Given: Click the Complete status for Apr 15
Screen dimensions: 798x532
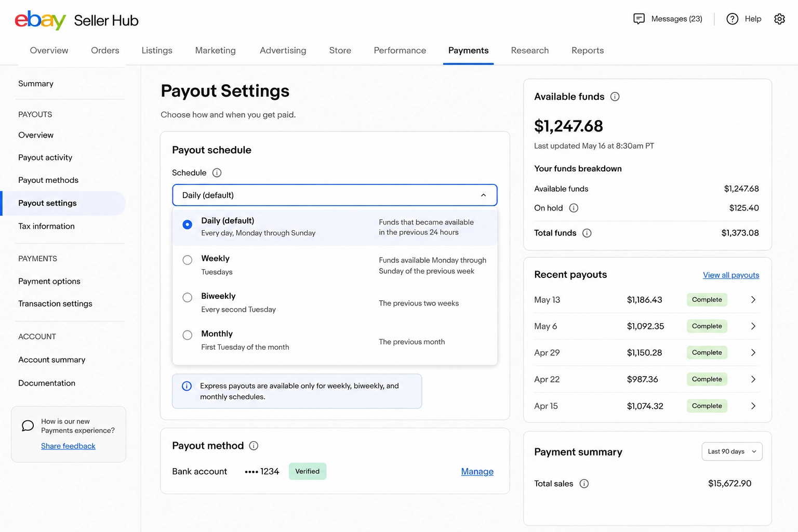Looking at the screenshot, I should pos(707,406).
